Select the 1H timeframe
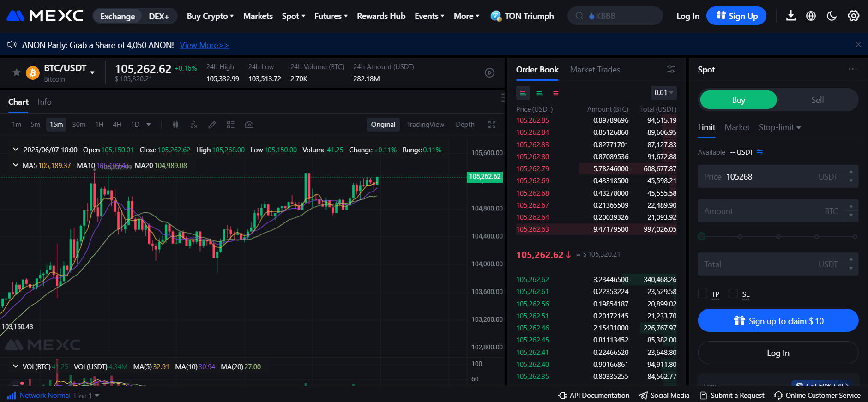Image resolution: width=868 pixels, height=402 pixels. click(x=99, y=125)
